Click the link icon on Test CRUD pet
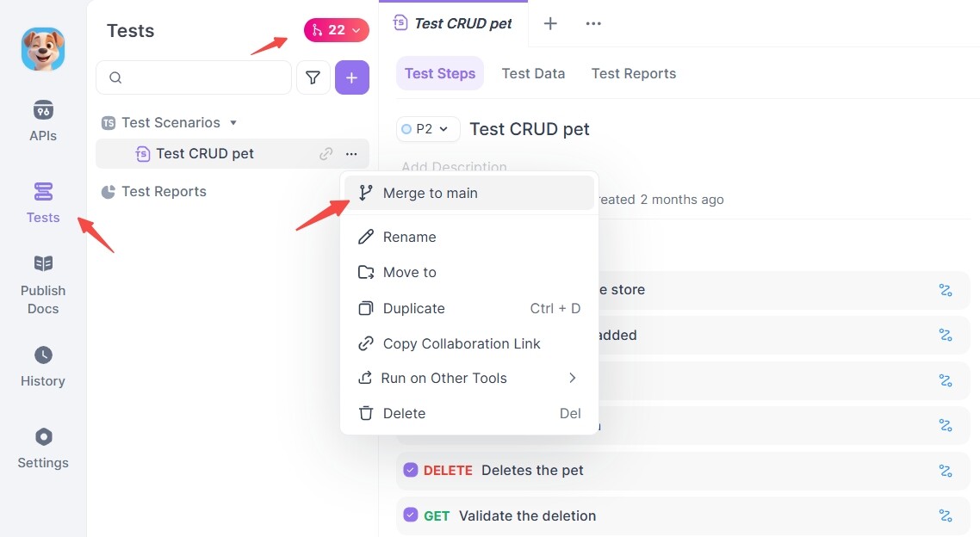The width and height of the screenshot is (980, 537). point(326,154)
